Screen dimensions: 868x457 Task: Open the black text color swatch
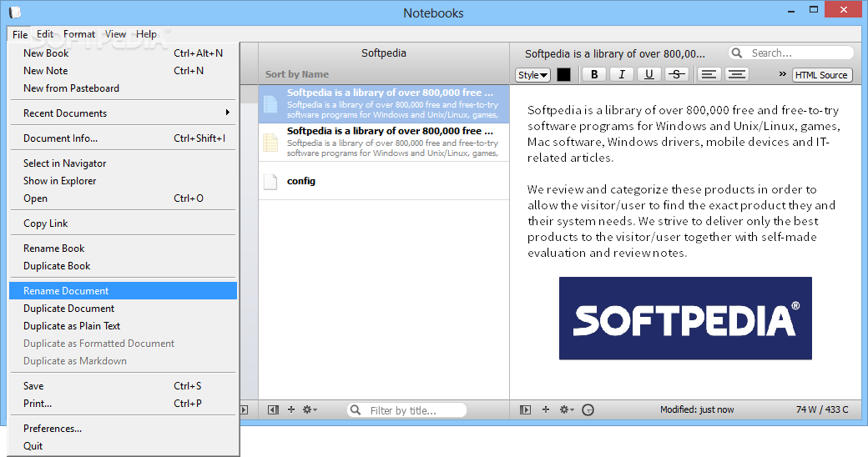click(x=563, y=75)
